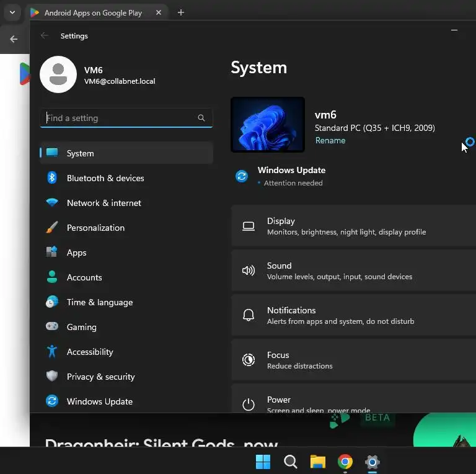Click the Bluetooth icon in sidebar
This screenshot has width=476, height=474.
pyautogui.click(x=52, y=177)
